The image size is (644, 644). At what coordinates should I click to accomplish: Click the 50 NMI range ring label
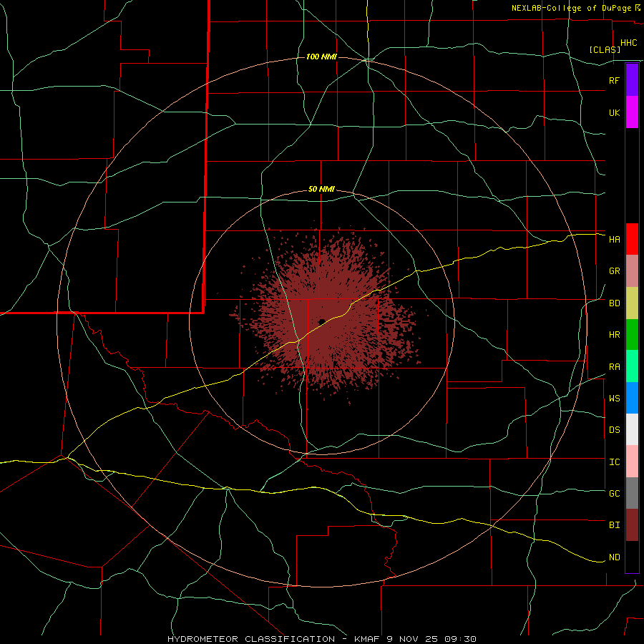pos(321,190)
